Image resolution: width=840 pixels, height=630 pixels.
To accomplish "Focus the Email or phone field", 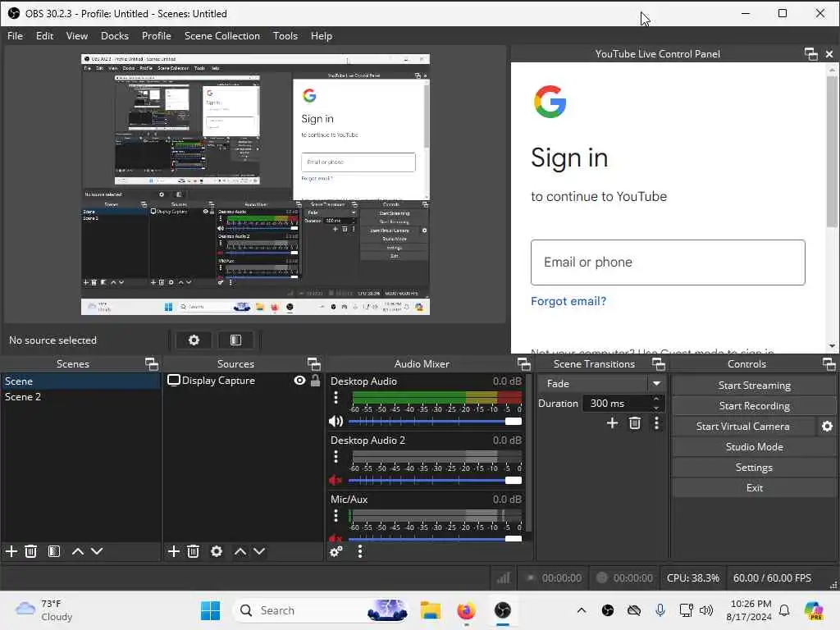I will point(668,262).
